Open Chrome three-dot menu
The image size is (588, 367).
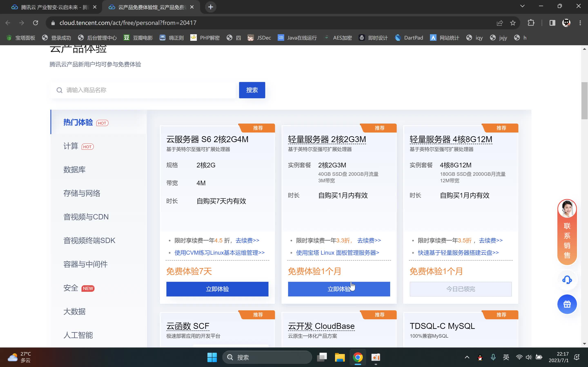coord(580,23)
